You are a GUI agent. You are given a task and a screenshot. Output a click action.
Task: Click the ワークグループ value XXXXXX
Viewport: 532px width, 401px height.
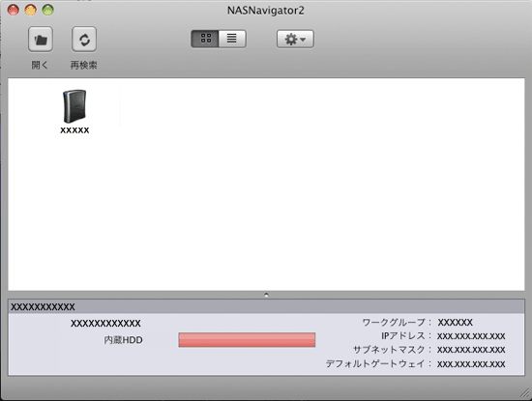(455, 322)
